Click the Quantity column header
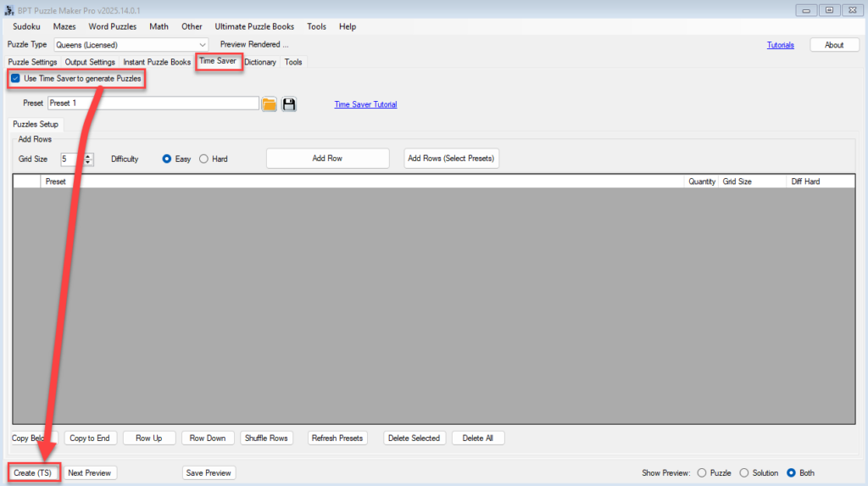The width and height of the screenshot is (868, 486). [x=701, y=182]
